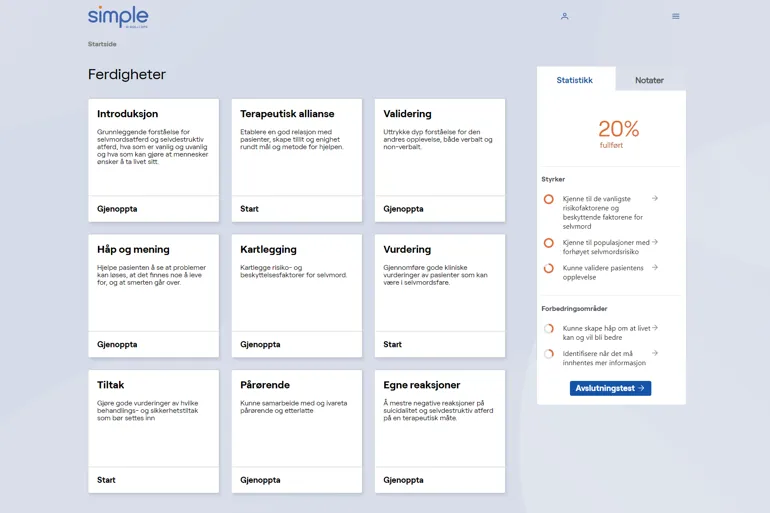Open improvement area 'Identifisere når det må innhentes'
This screenshot has width=770, height=513.
pos(604,358)
